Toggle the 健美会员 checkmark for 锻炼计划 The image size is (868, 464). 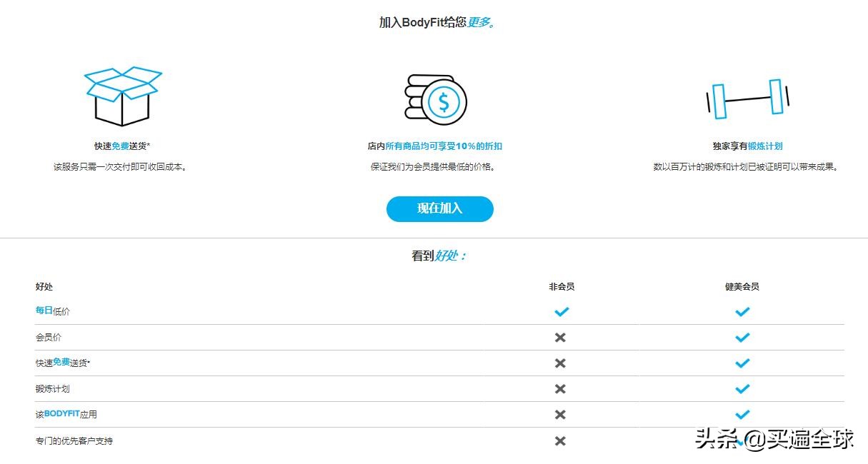[742, 388]
